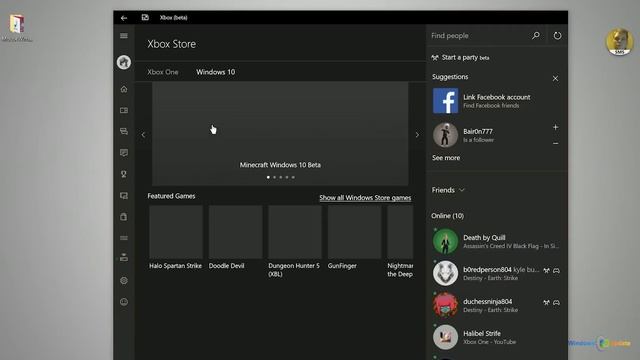
Task: Close the Suggestions section
Action: tap(555, 78)
